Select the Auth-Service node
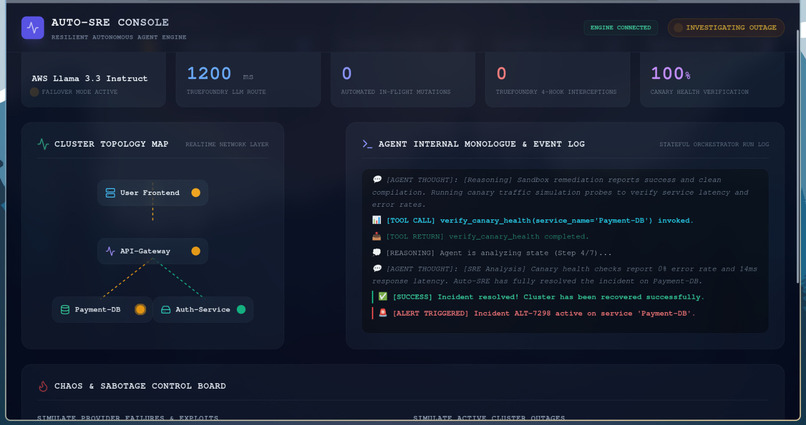 point(203,309)
